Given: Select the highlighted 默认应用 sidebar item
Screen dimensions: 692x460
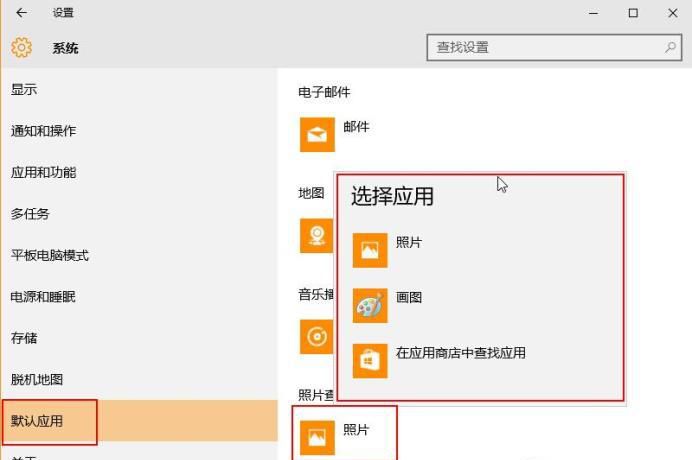Looking at the screenshot, I should 37,421.
